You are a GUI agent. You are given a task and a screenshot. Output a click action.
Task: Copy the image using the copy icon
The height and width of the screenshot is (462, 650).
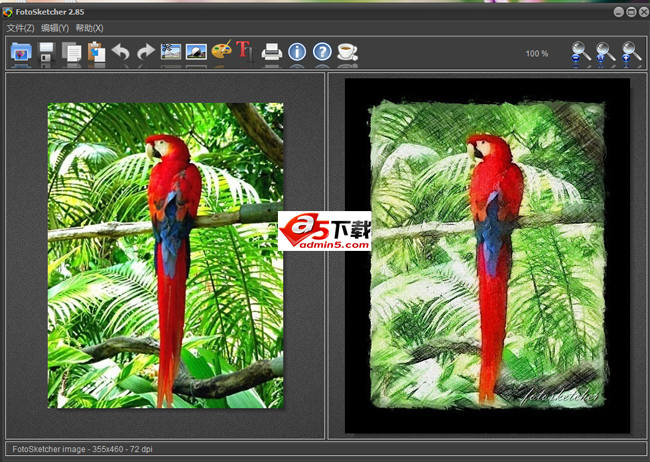coord(72,52)
